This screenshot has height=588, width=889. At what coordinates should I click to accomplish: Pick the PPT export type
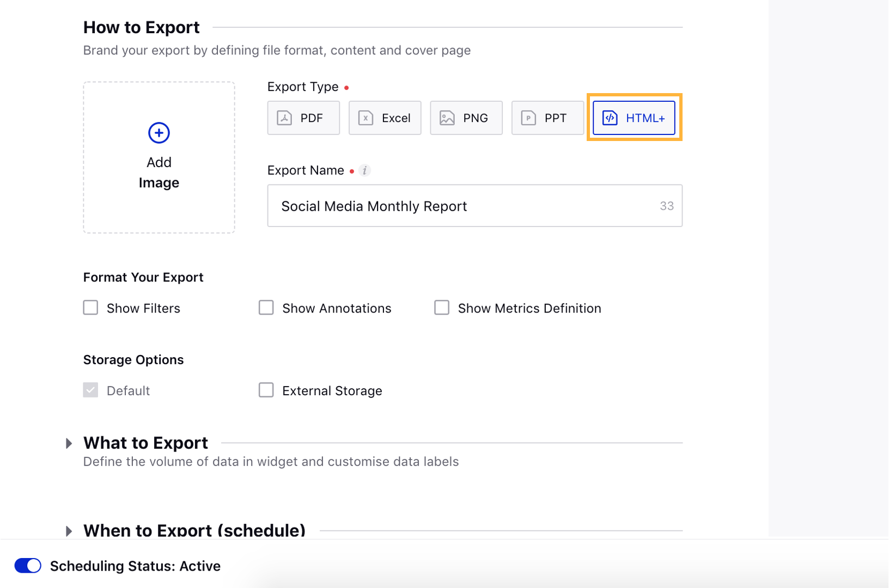coord(547,118)
